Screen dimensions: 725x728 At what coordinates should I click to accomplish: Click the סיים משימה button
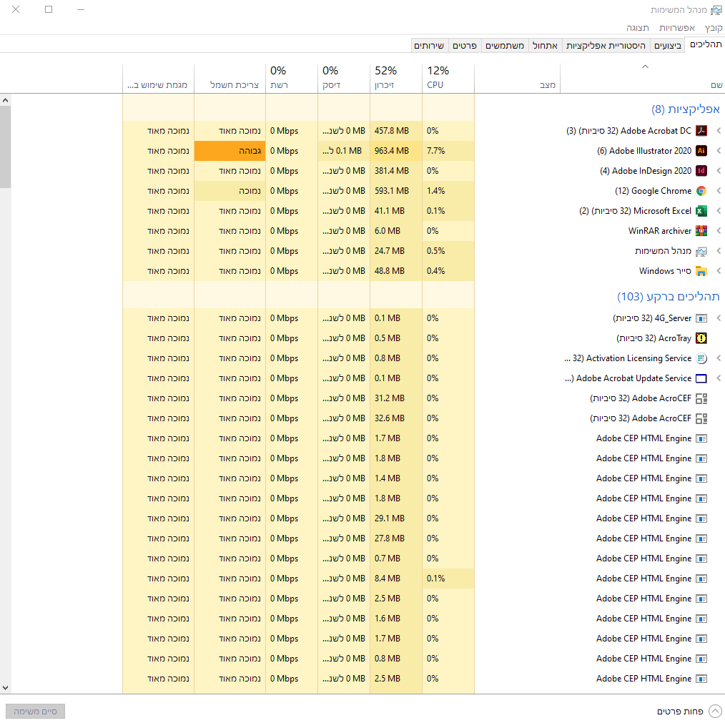point(35,712)
